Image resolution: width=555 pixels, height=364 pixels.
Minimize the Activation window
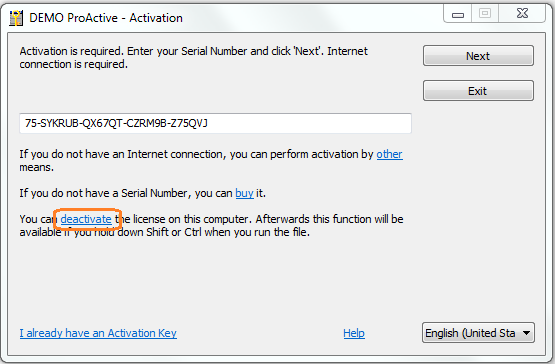(x=458, y=14)
